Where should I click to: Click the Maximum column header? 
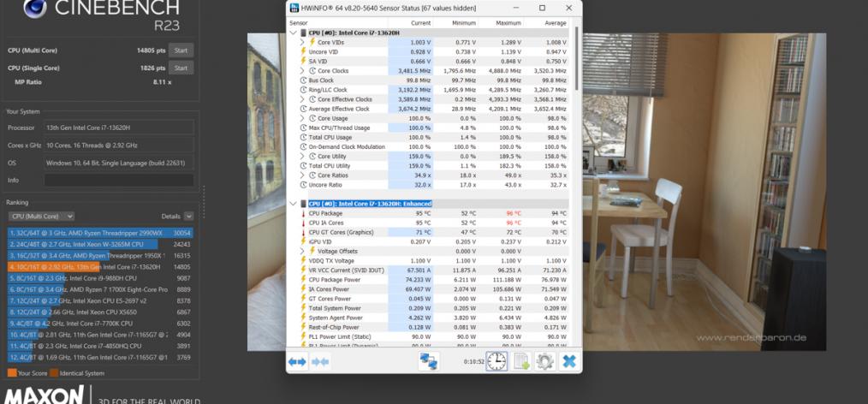[x=508, y=23]
